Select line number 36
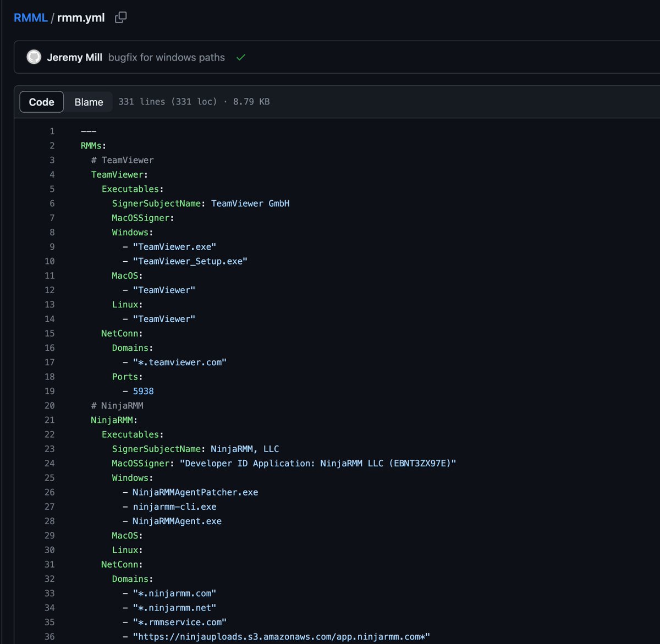Image resolution: width=660 pixels, height=644 pixels. point(50,636)
